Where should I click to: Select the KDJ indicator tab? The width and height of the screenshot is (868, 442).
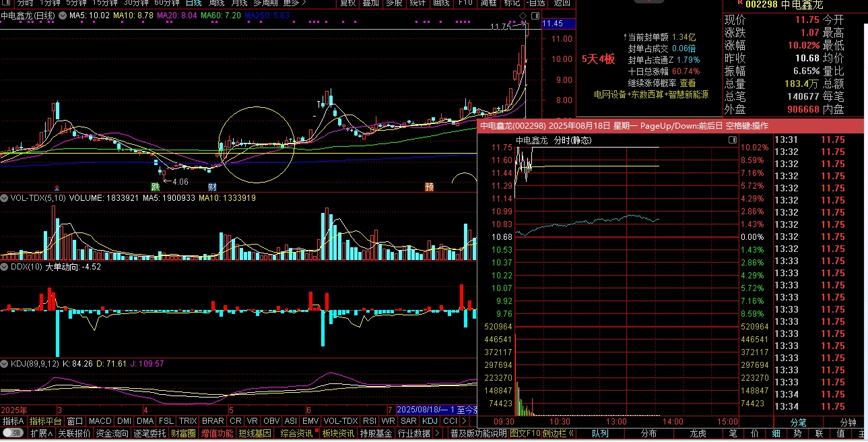click(430, 420)
